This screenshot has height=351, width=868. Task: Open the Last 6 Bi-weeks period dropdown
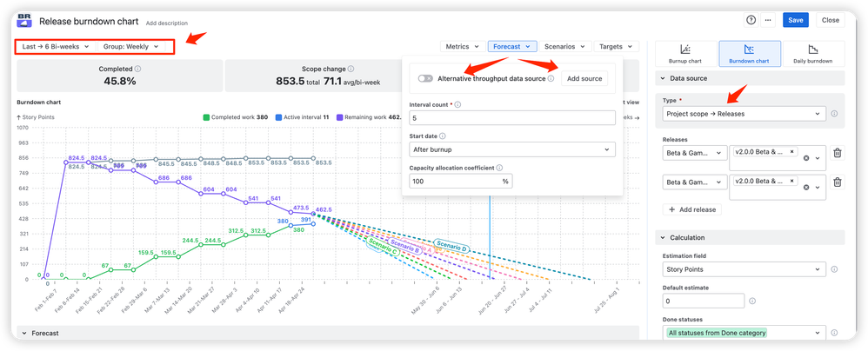click(x=56, y=46)
